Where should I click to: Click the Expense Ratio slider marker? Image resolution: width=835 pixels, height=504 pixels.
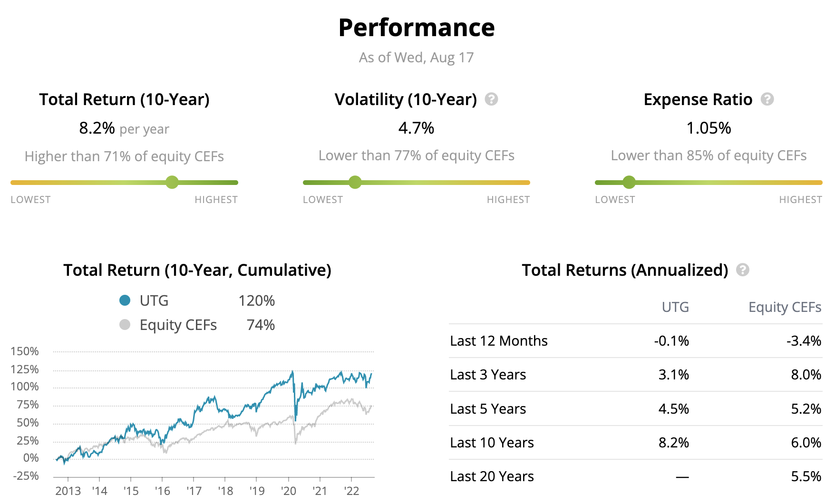point(629,182)
